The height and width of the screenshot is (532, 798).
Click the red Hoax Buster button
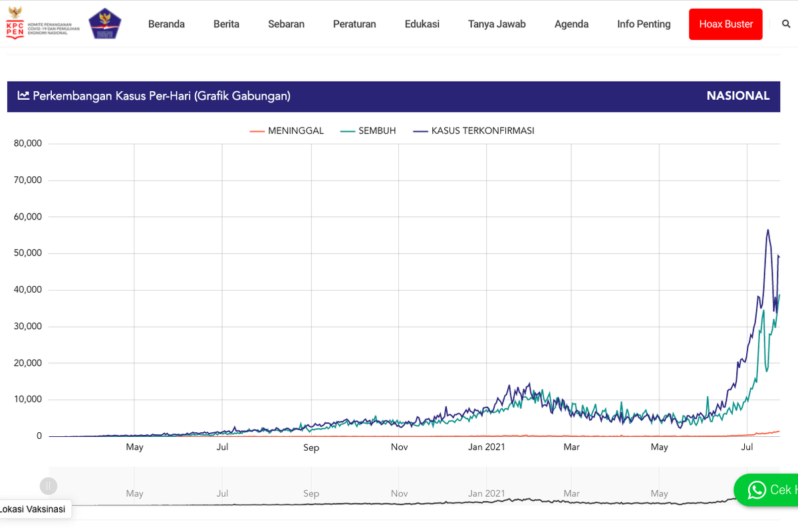(x=726, y=24)
